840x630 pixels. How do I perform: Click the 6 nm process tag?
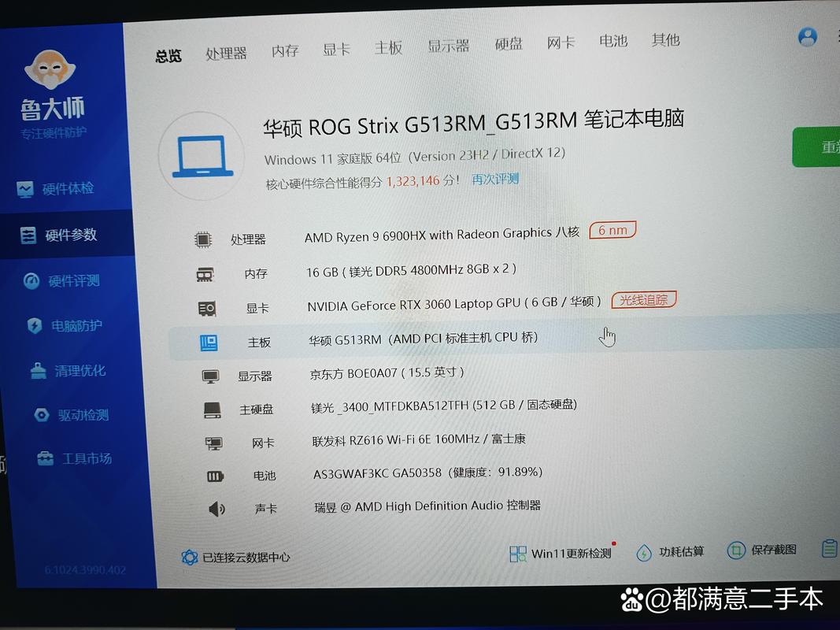(x=612, y=230)
